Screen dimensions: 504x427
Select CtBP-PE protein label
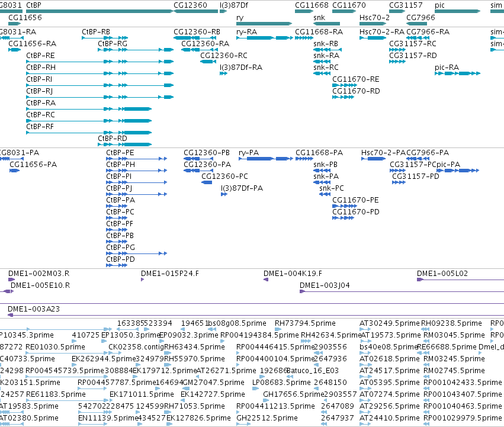tap(120, 153)
